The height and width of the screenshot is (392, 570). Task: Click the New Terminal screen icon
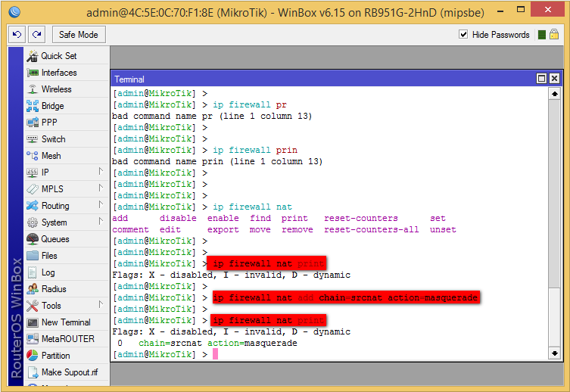tap(33, 322)
